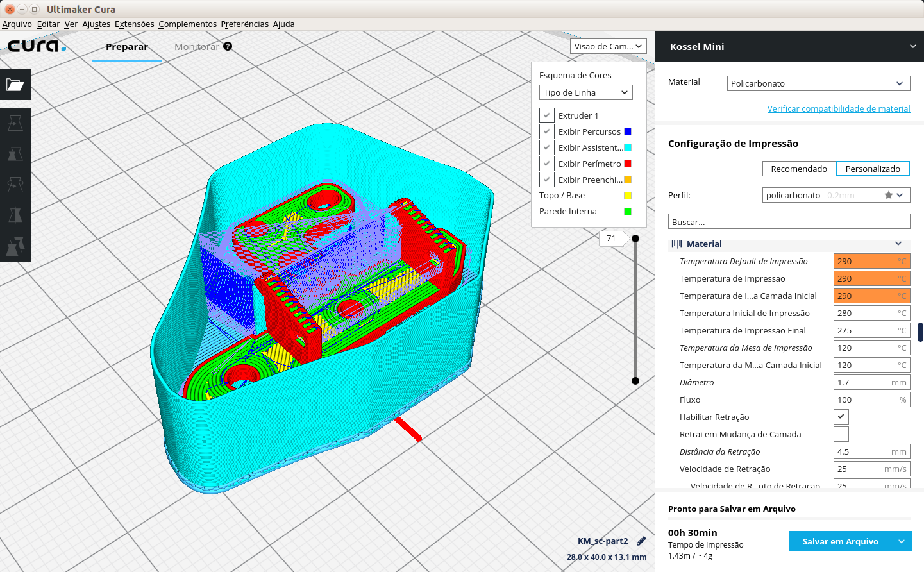The width and height of the screenshot is (924, 572).
Task: Toggle the Exibir Perímetro checkbox
Action: (547, 164)
